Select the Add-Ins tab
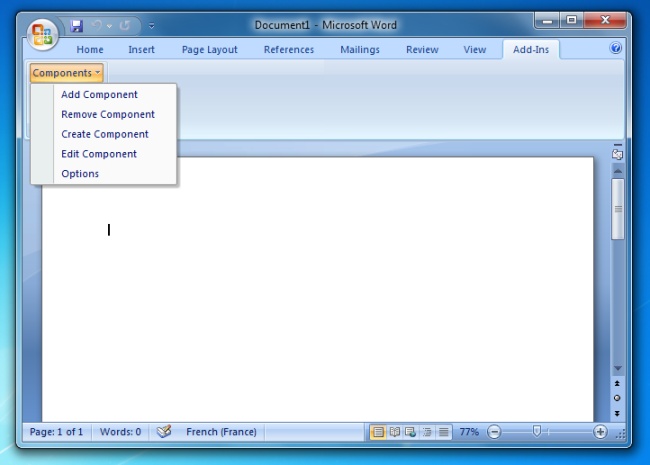650x465 pixels. 531,50
